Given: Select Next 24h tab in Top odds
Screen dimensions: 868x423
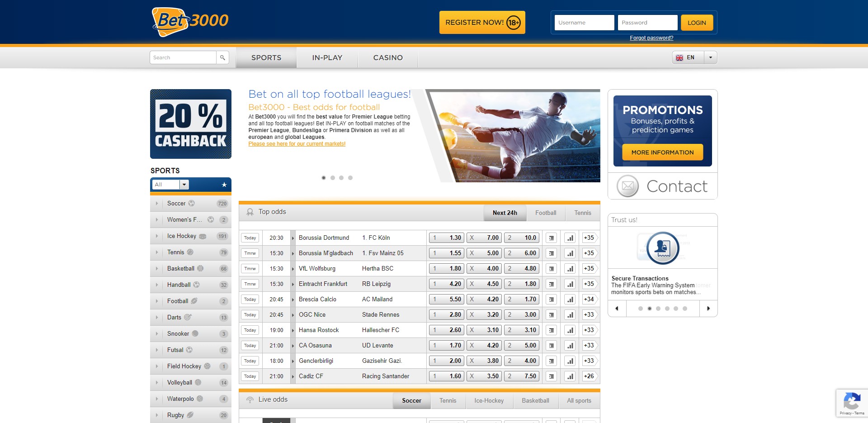Looking at the screenshot, I should (x=505, y=213).
